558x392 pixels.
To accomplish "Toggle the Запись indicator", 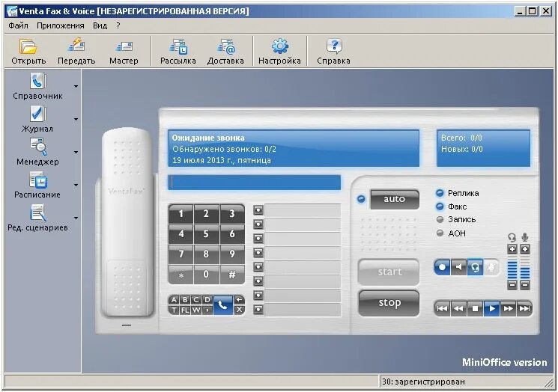I will tap(440, 220).
